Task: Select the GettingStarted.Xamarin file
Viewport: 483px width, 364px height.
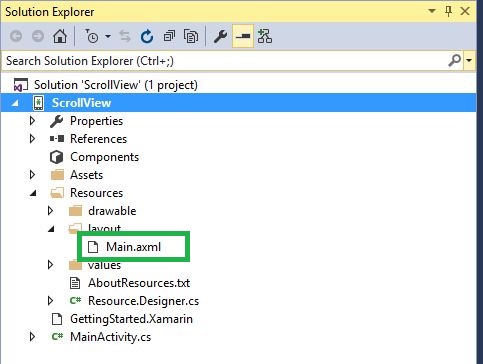Action: coord(131,319)
